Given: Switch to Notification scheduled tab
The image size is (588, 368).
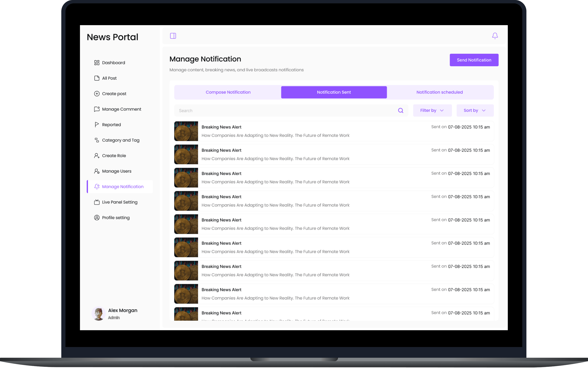Looking at the screenshot, I should click(439, 92).
